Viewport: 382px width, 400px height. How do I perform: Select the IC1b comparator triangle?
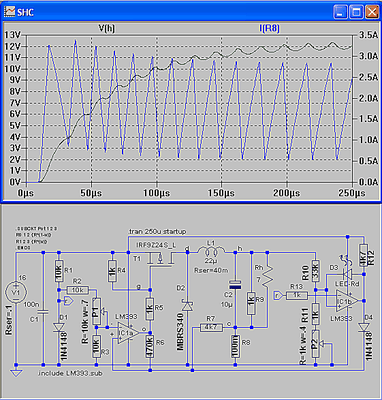coord(347,301)
